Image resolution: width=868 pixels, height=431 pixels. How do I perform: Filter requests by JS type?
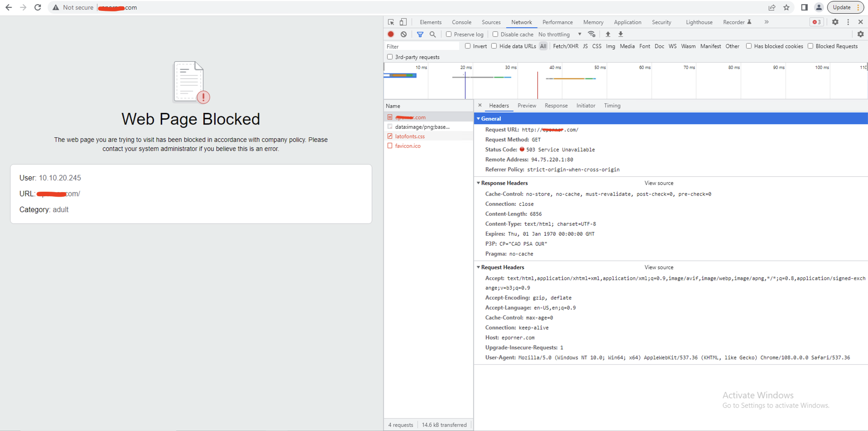click(x=585, y=46)
